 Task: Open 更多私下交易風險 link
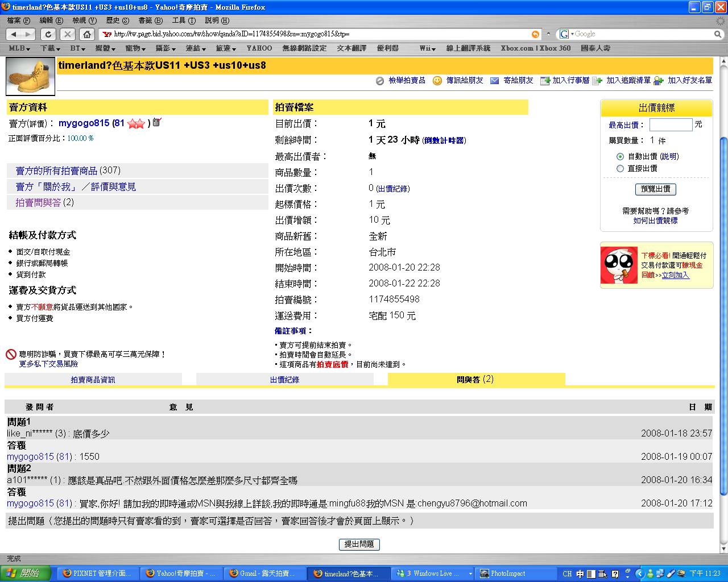click(x=48, y=364)
